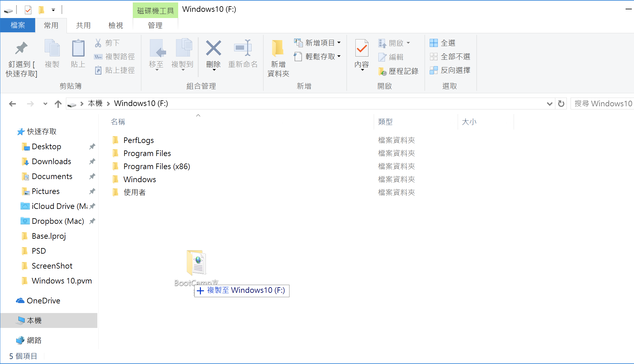Click Invert Selection (反向選擇)

click(x=450, y=70)
